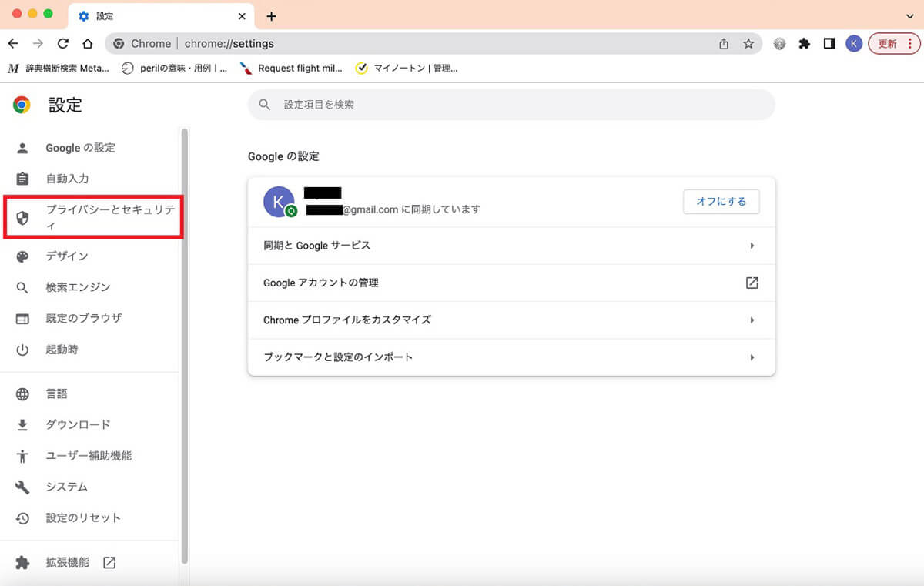Click the システム wrench icon
924x586 pixels.
click(22, 487)
